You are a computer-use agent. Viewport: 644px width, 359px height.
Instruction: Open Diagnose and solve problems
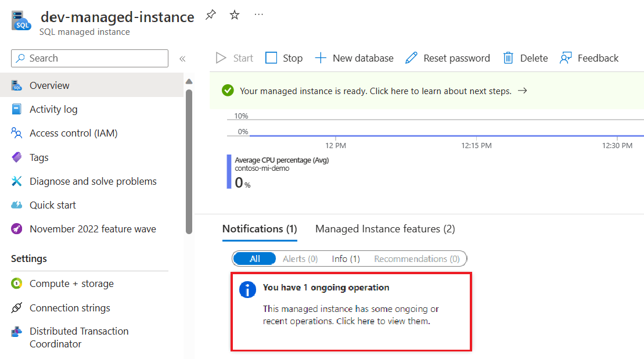tap(93, 181)
